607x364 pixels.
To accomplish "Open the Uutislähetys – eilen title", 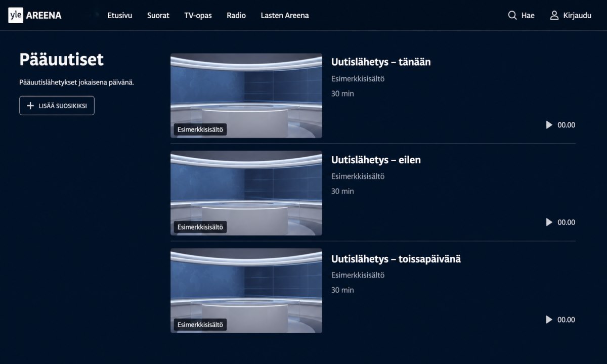I will point(376,160).
